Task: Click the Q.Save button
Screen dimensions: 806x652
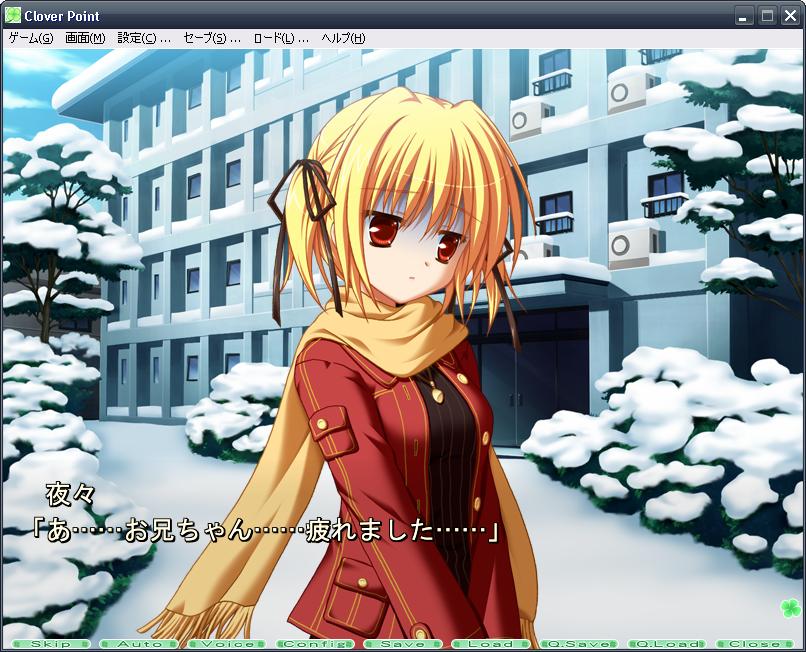Action: pos(579,644)
